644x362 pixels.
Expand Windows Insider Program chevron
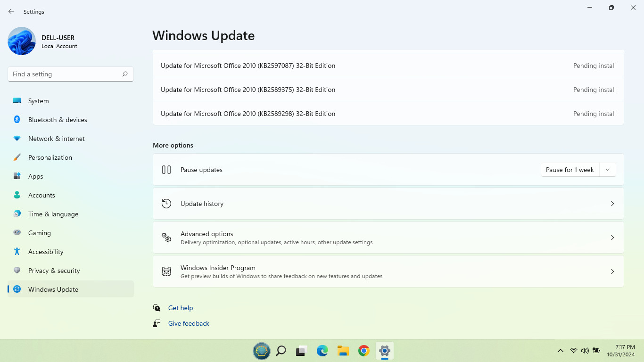click(612, 271)
